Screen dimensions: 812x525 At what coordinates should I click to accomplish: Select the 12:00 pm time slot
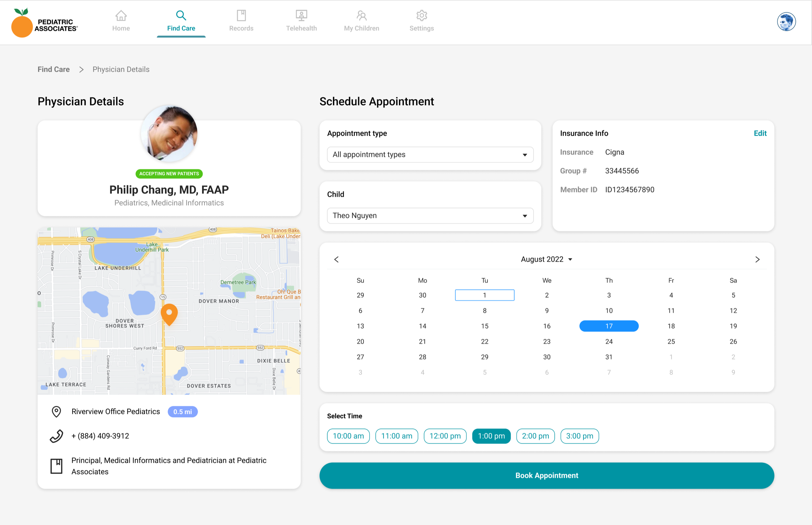pos(445,436)
